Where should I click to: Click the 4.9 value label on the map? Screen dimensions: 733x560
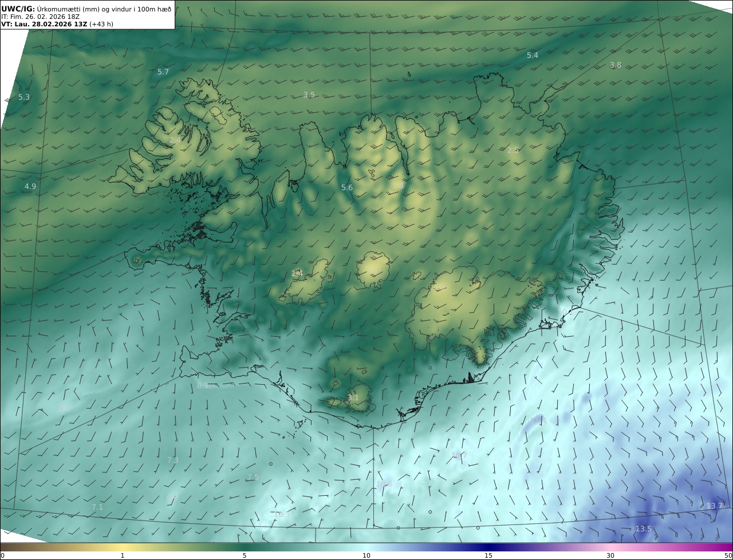click(x=30, y=187)
